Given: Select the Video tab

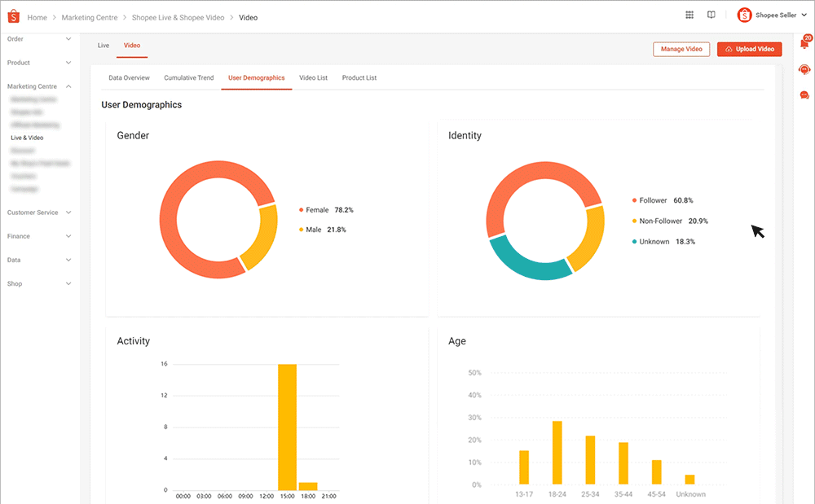Looking at the screenshot, I should pos(132,46).
